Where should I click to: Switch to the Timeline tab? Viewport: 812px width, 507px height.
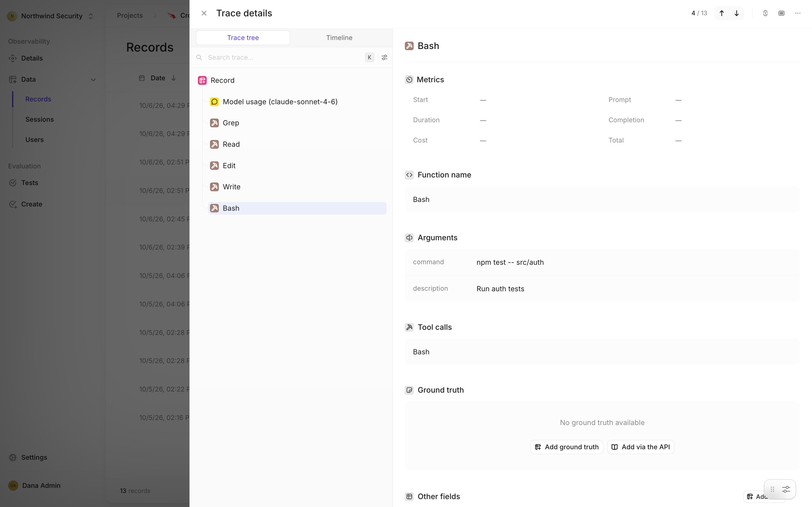[x=339, y=38]
